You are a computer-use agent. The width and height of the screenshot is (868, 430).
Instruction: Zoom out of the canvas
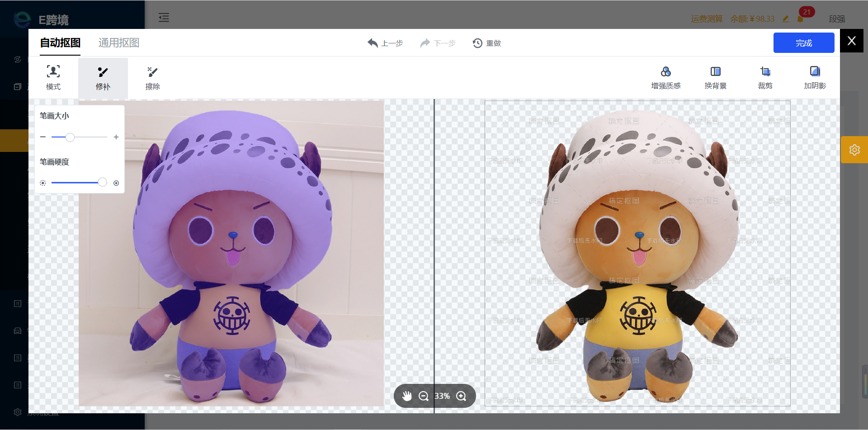(424, 396)
